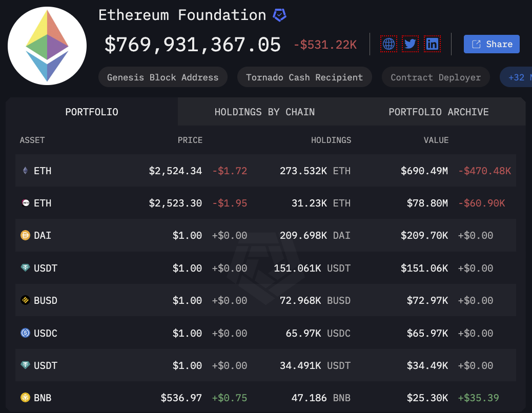532x413 pixels.
Task: Click the BUSD asset name
Action: 46,300
